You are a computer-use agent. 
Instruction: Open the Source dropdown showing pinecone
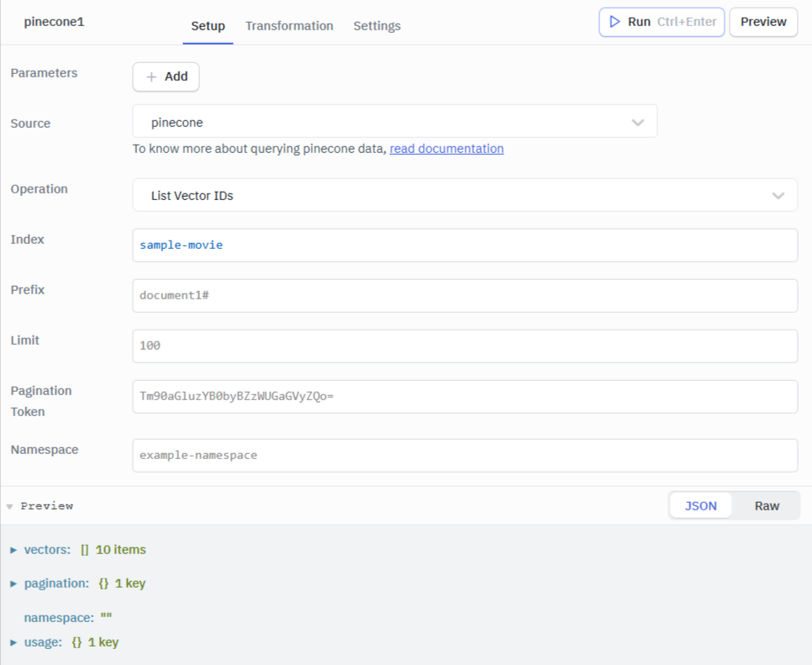[394, 122]
